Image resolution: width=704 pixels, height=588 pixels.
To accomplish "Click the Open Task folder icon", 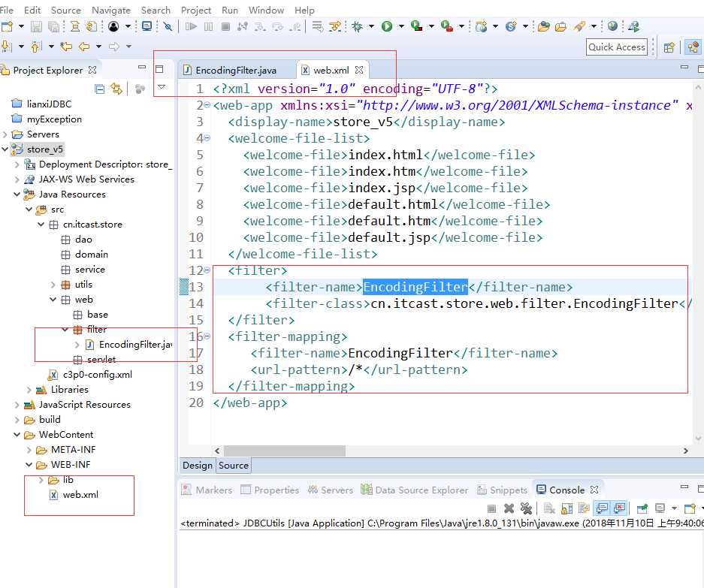I will tap(560, 26).
